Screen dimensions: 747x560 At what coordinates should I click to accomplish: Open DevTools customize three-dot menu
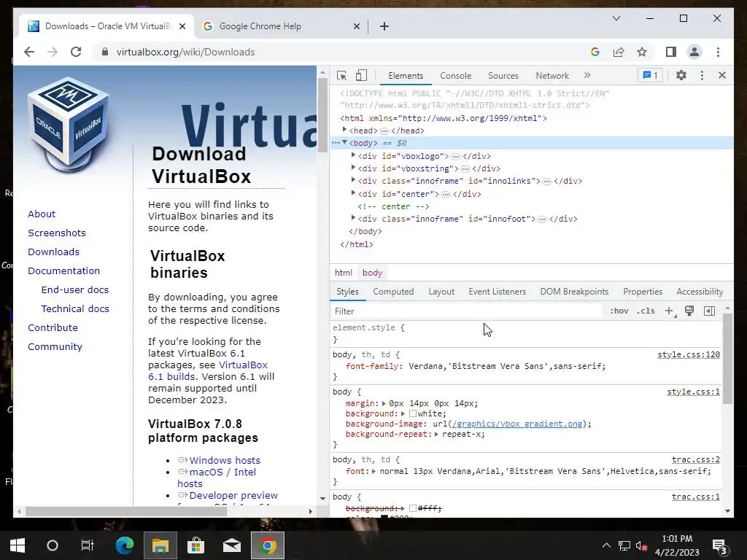point(702,75)
